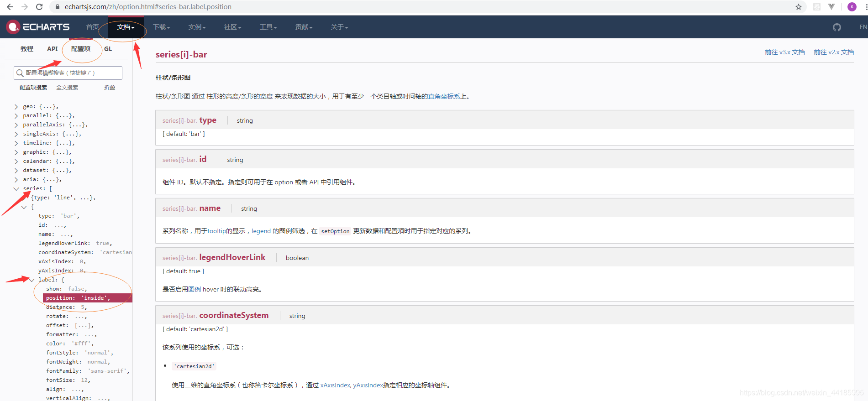This screenshot has height=401, width=868.
Task: Reload the page with the refresh icon
Action: point(39,7)
